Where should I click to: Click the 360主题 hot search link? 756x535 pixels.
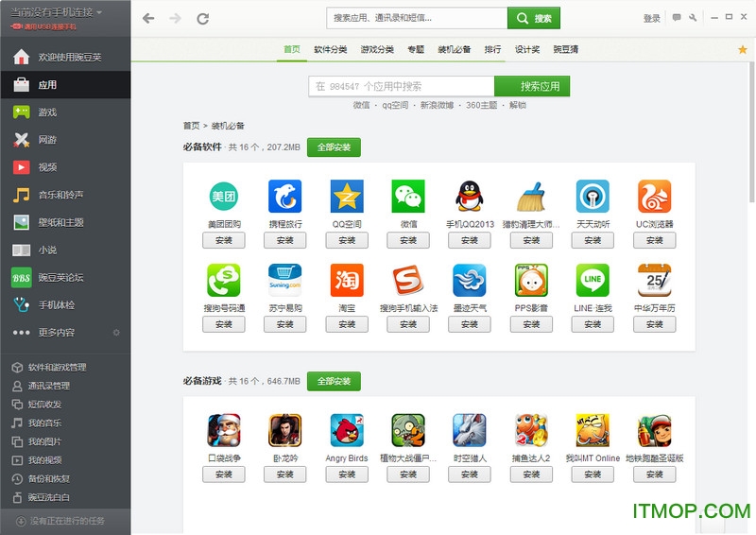[x=481, y=105]
